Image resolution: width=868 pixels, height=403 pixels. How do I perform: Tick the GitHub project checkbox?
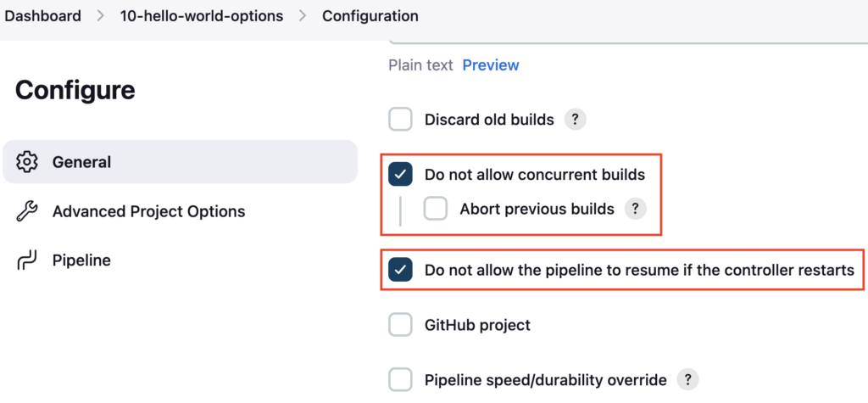pos(400,324)
